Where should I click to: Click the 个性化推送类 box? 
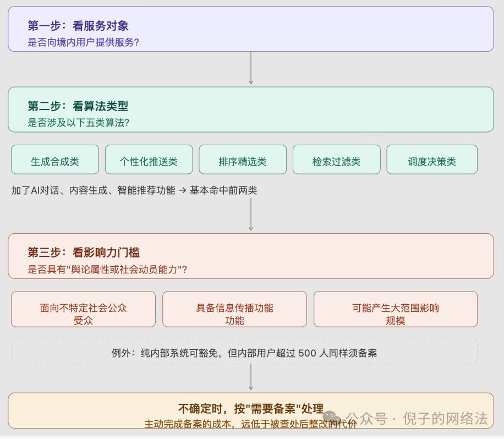tap(149, 160)
